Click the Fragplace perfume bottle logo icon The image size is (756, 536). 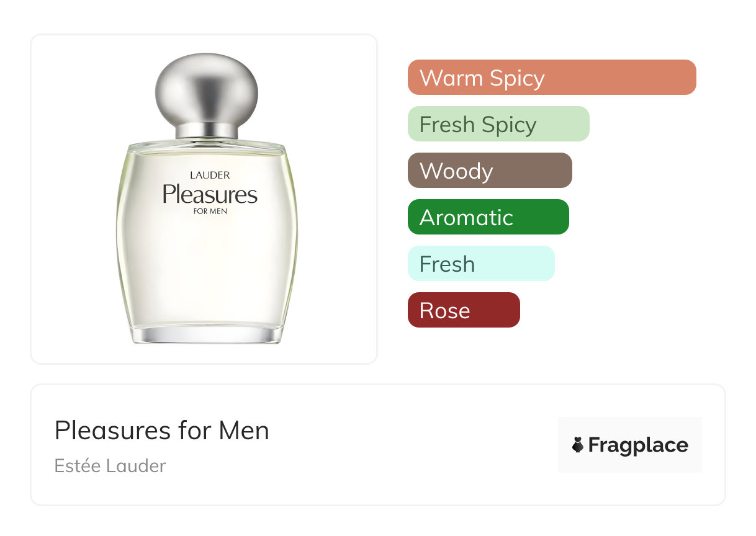[x=578, y=445]
